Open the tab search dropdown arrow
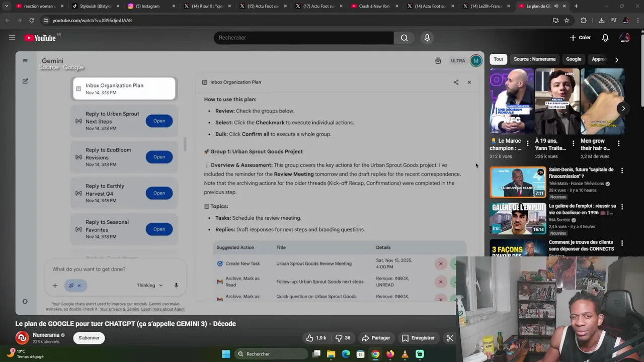Image resolution: width=644 pixels, height=362 pixels. [6, 6]
